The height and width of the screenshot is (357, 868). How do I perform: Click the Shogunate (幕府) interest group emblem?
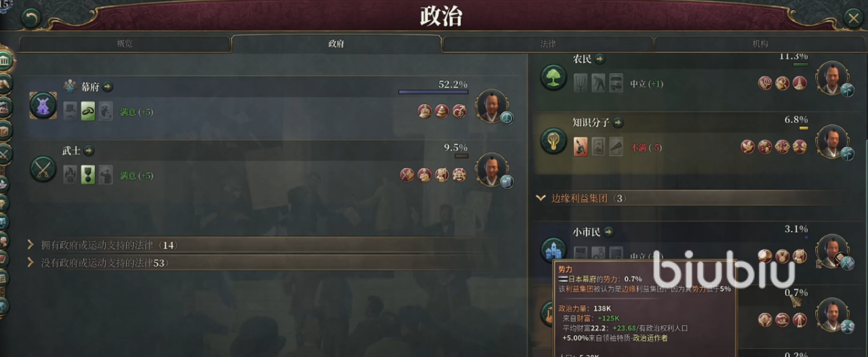43,106
